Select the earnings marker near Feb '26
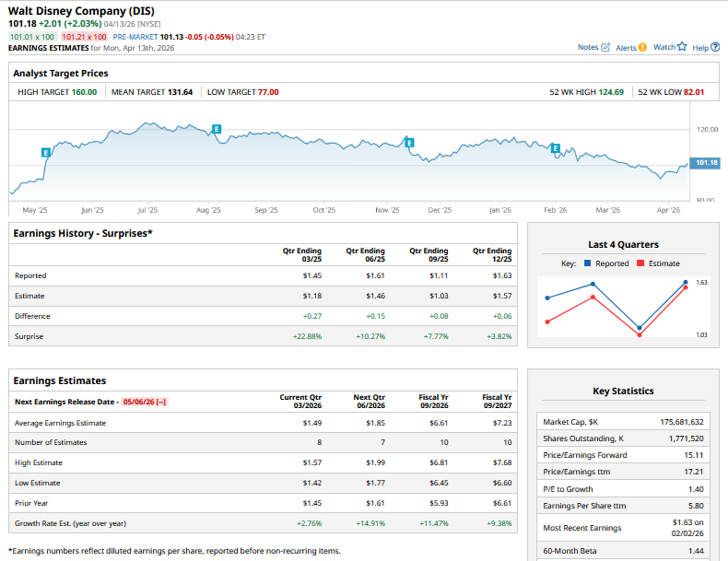Screen dimensions: 728x561 pos(555,147)
